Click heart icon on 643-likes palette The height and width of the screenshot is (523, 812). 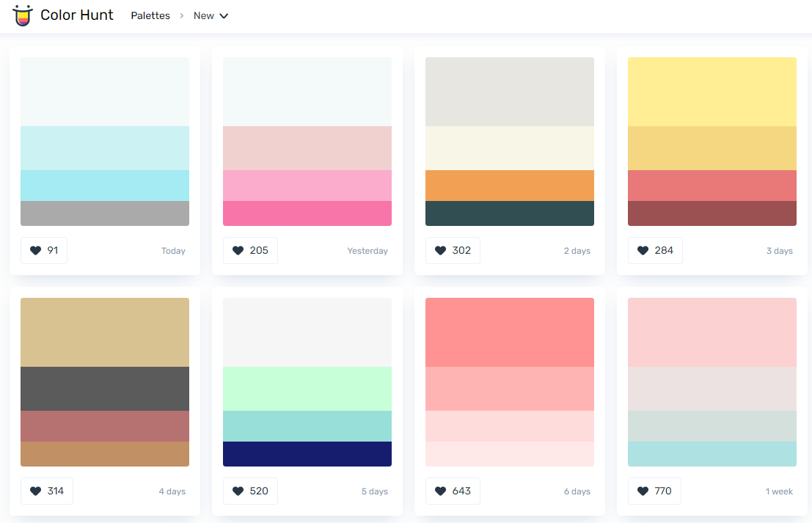440,491
